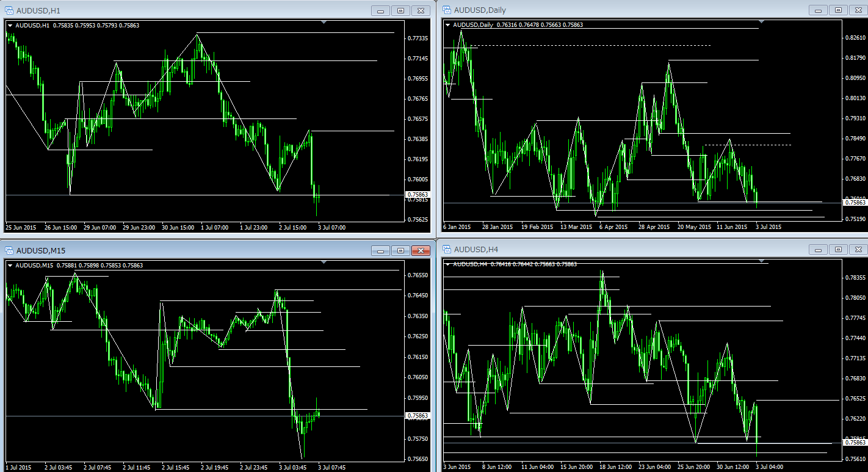Click the chart shift marker on Daily chart
This screenshot has width=868, height=472.
tap(761, 22)
